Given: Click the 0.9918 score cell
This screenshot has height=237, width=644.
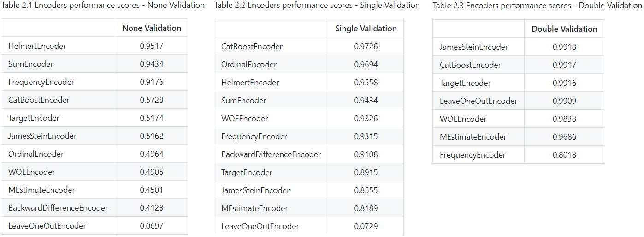Looking at the screenshot, I should 564,47.
